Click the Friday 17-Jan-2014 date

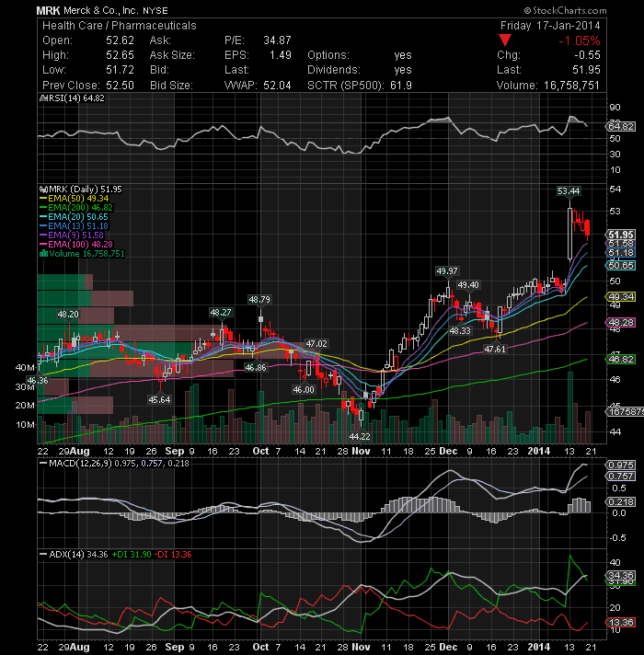[550, 26]
